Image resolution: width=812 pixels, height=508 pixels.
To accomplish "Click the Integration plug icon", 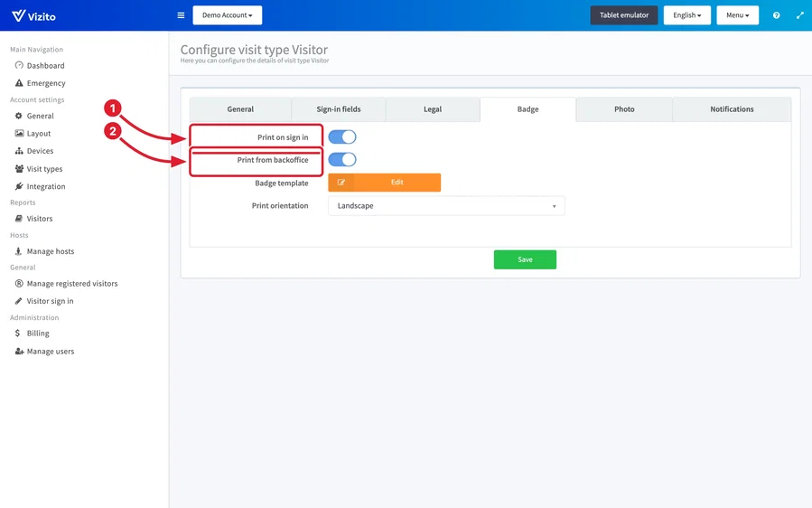I will click(19, 186).
